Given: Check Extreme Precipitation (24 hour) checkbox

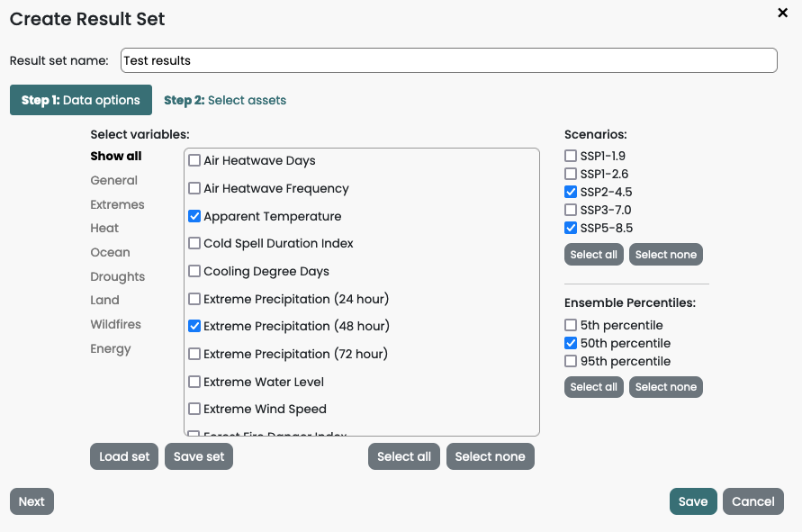Looking at the screenshot, I should (194, 299).
